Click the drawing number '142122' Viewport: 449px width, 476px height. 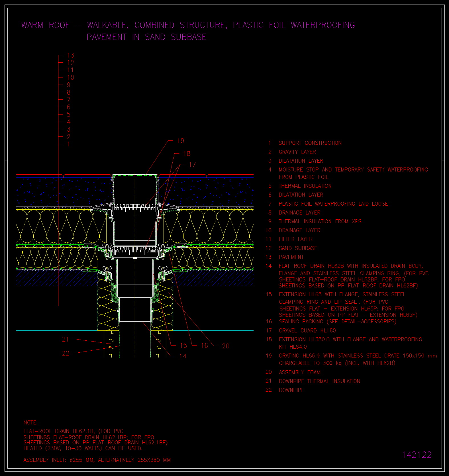point(417,455)
